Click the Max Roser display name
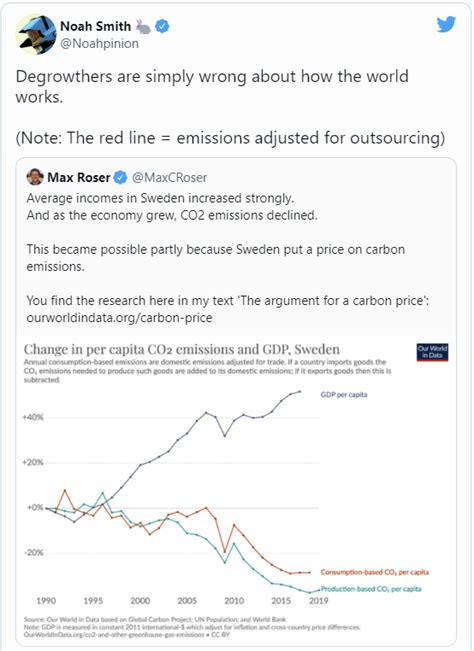Screen dimensions: 474x651 (79, 178)
